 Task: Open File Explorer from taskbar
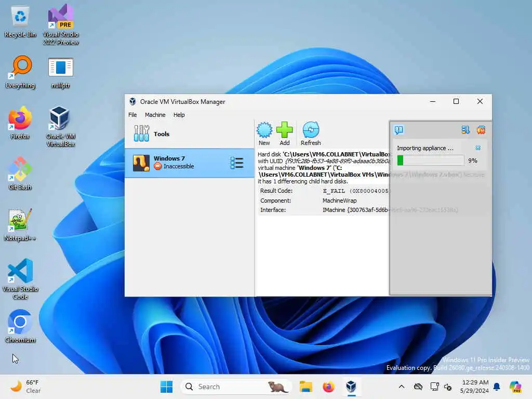pyautogui.click(x=305, y=387)
